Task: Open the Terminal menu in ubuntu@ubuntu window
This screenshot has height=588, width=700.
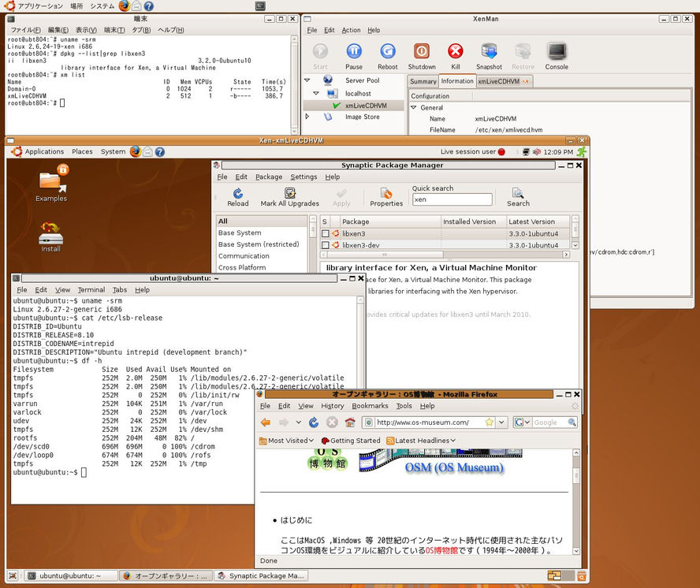Action: [91, 290]
